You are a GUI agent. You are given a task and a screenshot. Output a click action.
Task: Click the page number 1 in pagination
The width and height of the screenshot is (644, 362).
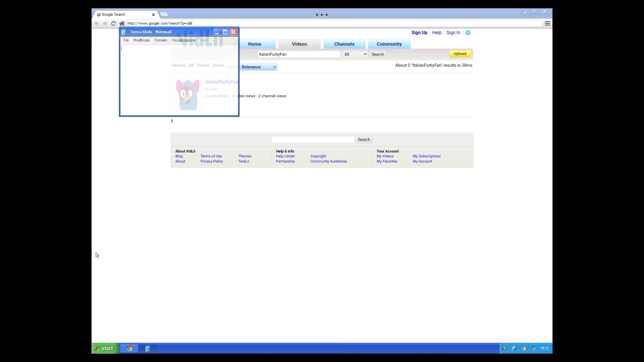tap(172, 121)
